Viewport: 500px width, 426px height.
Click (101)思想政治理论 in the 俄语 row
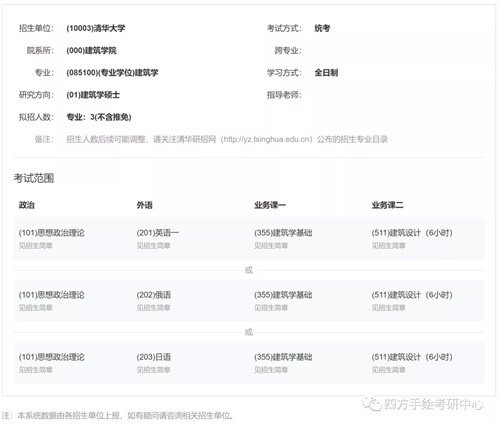[x=52, y=295]
